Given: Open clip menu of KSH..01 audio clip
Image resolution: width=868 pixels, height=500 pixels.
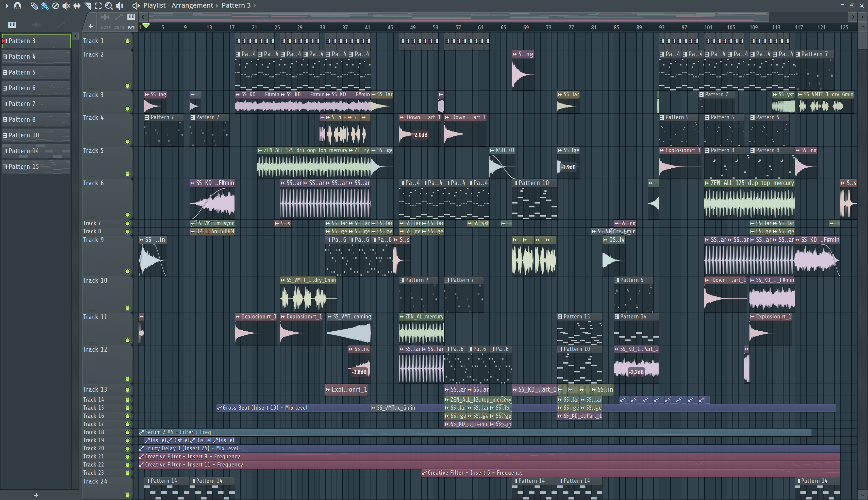Looking at the screenshot, I should (492, 150).
